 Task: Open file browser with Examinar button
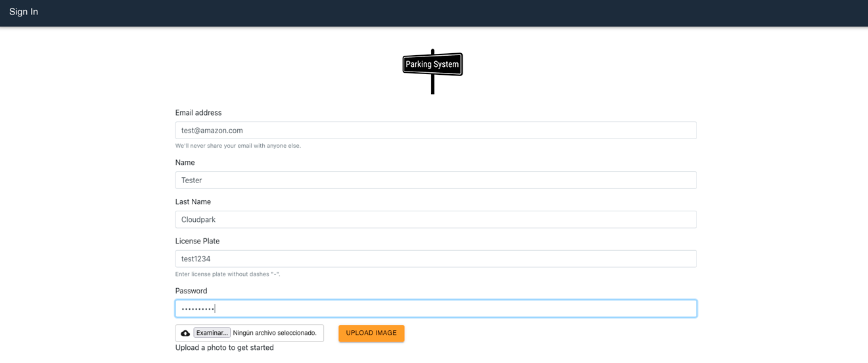212,333
